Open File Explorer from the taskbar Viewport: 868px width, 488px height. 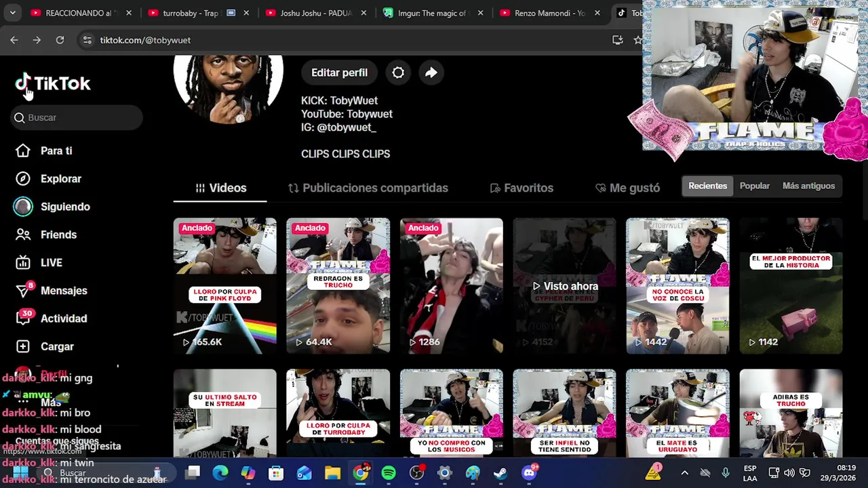click(332, 472)
